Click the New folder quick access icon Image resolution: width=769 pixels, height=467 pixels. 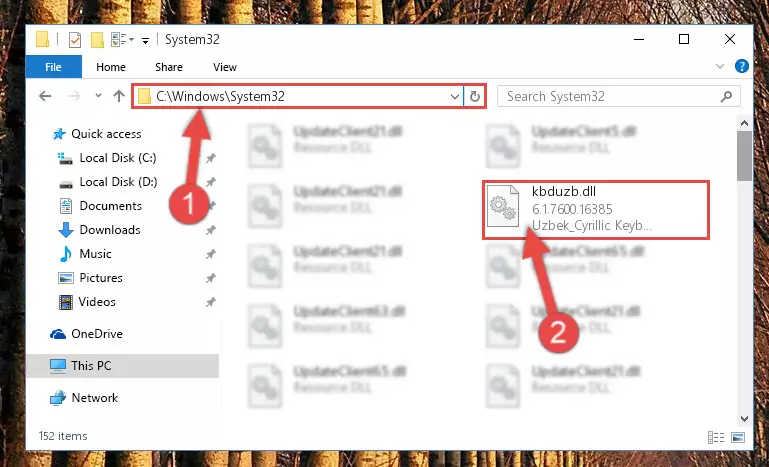[x=97, y=40]
